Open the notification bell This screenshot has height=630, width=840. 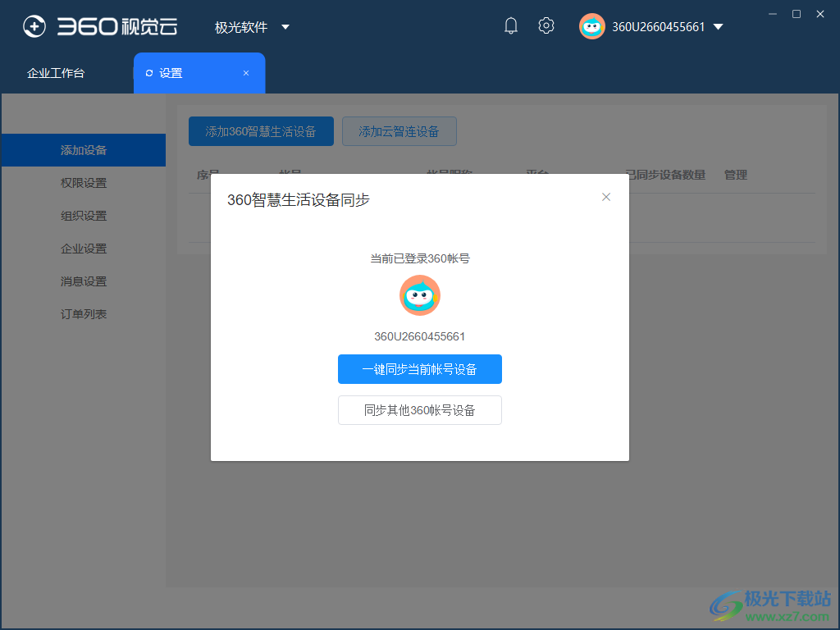tap(510, 25)
